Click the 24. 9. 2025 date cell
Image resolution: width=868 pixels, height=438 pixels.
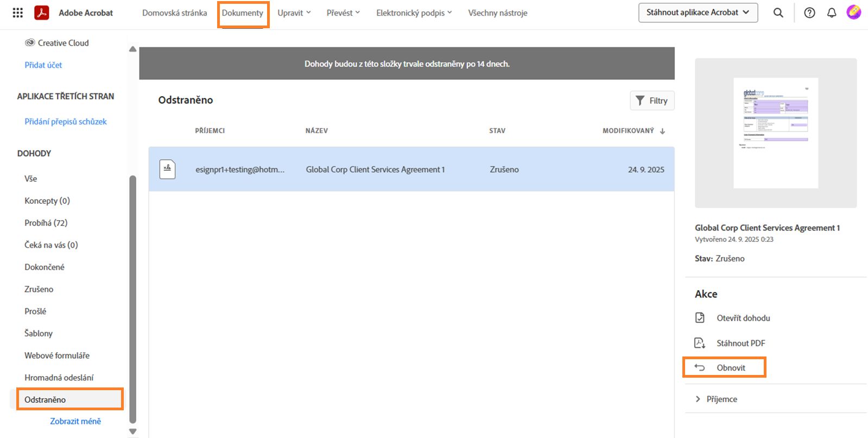tap(646, 170)
